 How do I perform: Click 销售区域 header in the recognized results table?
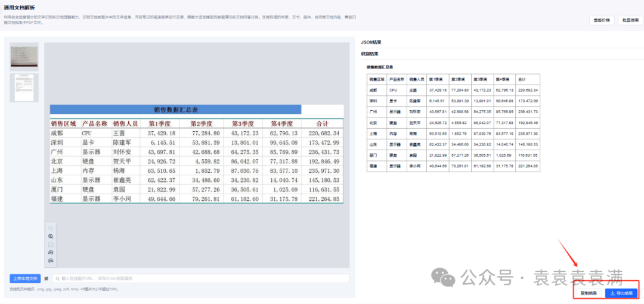376,79
